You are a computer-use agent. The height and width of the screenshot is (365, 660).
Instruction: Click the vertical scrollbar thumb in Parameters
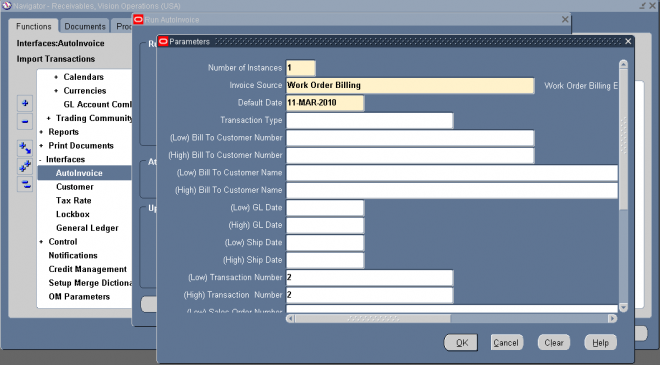point(623,139)
